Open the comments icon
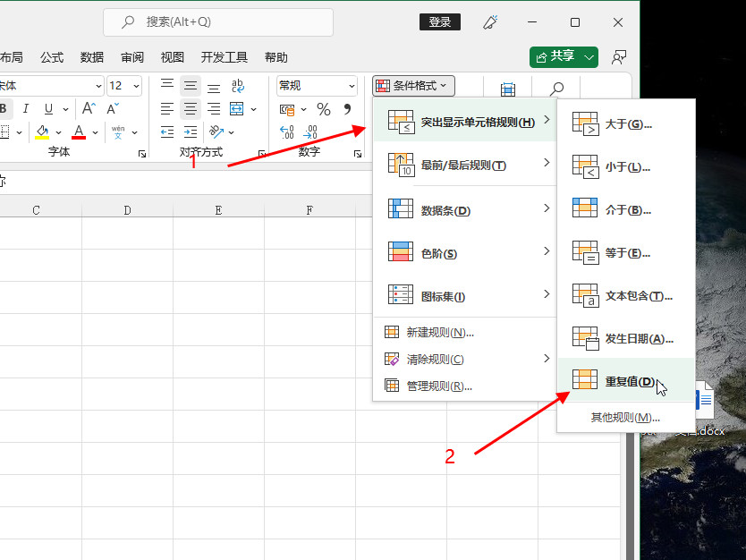The height and width of the screenshot is (560, 746). pos(619,57)
